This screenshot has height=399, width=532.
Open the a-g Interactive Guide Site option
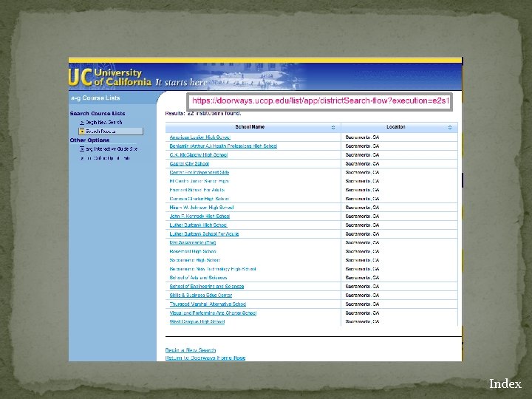point(112,149)
